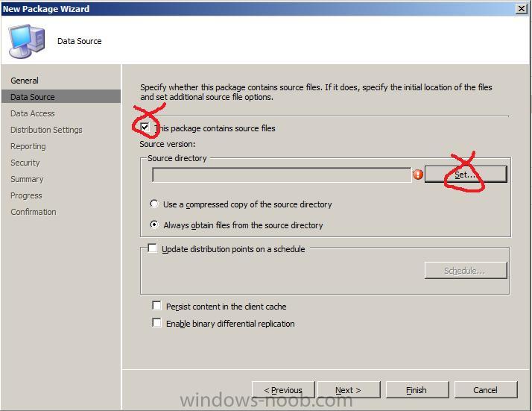Click the Set... button for source directory
The width and height of the screenshot is (532, 411).
[x=466, y=175]
